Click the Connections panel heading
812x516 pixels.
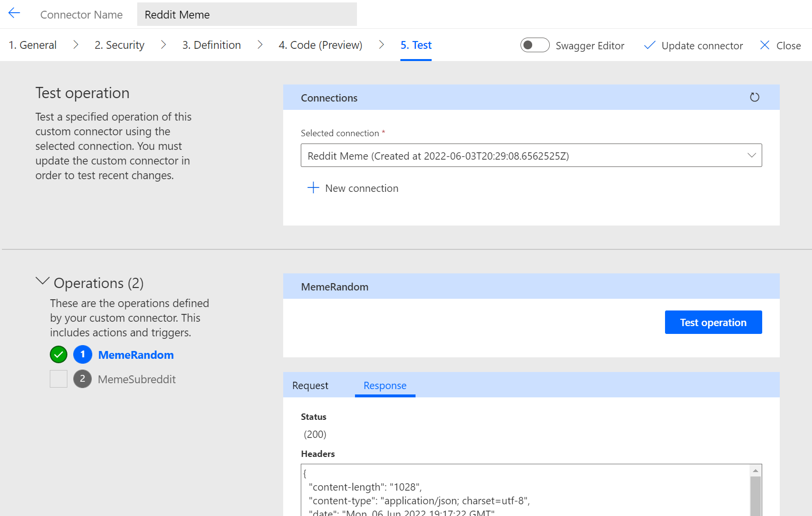click(329, 98)
